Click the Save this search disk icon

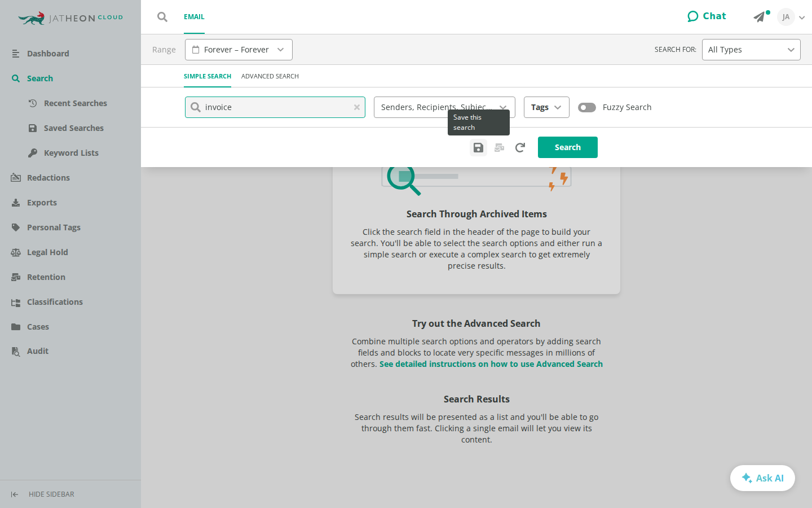[x=478, y=147]
